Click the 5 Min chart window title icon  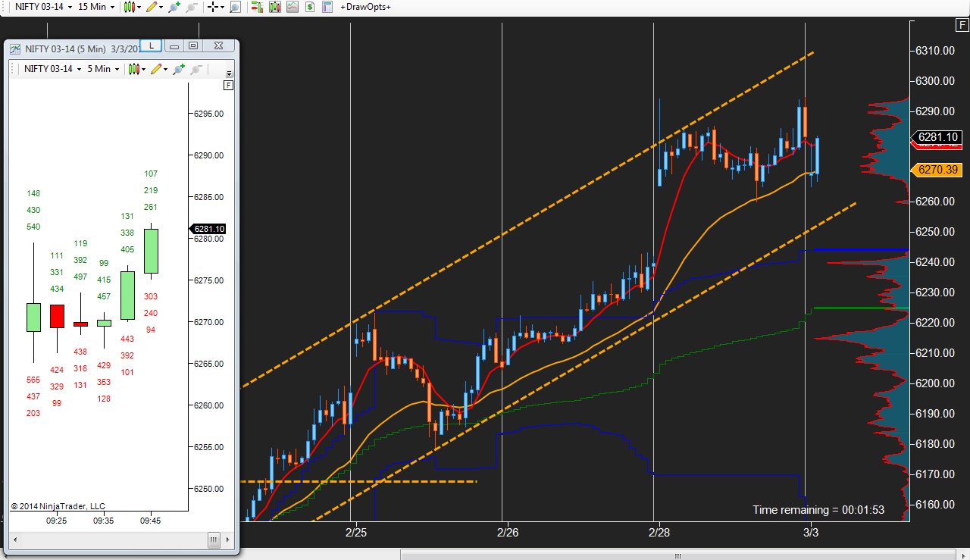coord(14,48)
